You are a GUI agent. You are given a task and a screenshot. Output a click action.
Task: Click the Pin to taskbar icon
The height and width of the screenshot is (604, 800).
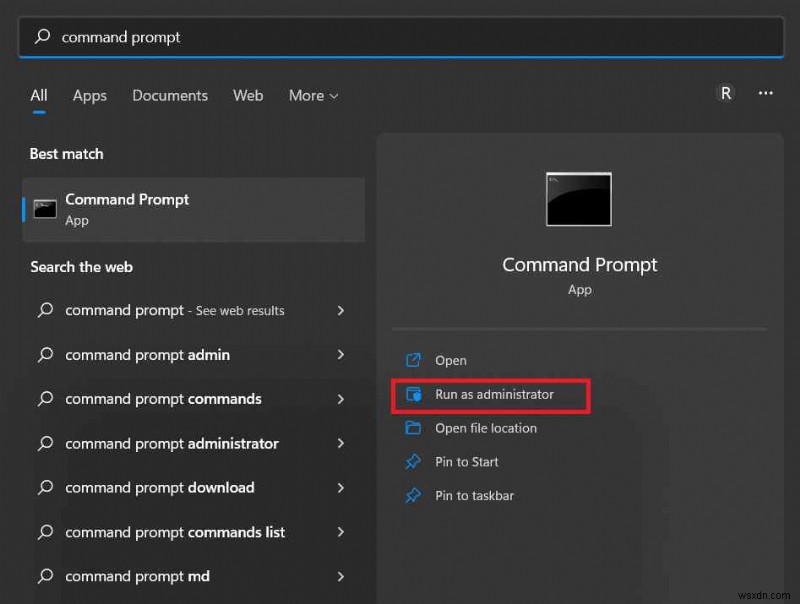[x=413, y=496]
